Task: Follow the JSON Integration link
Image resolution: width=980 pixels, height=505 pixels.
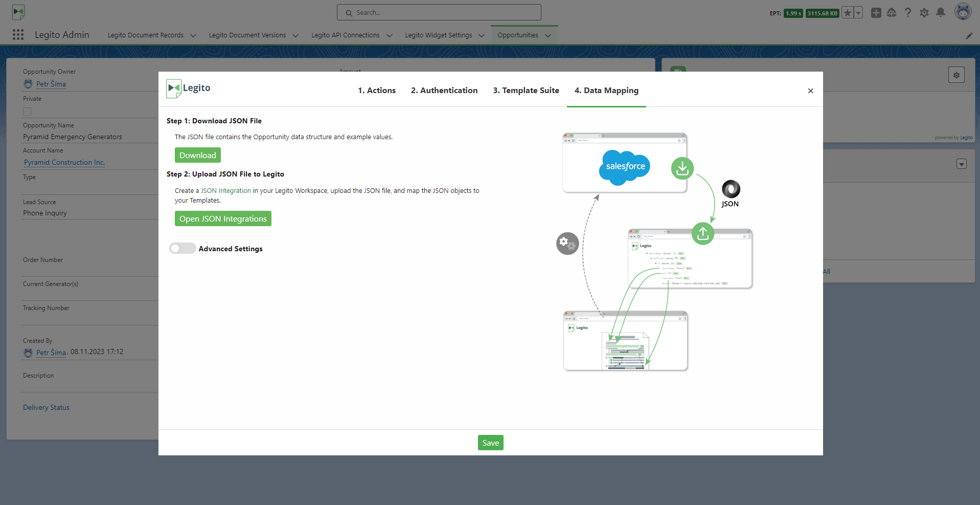Action: (226, 190)
